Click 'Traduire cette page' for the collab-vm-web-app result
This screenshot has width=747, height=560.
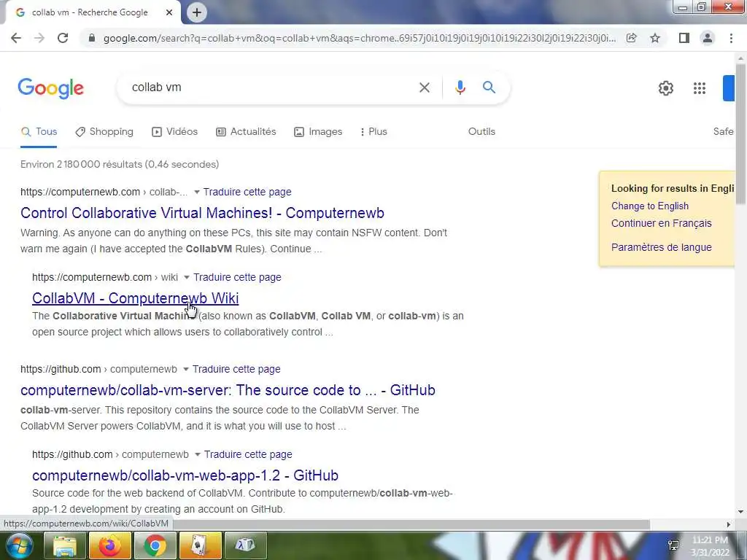tap(248, 454)
